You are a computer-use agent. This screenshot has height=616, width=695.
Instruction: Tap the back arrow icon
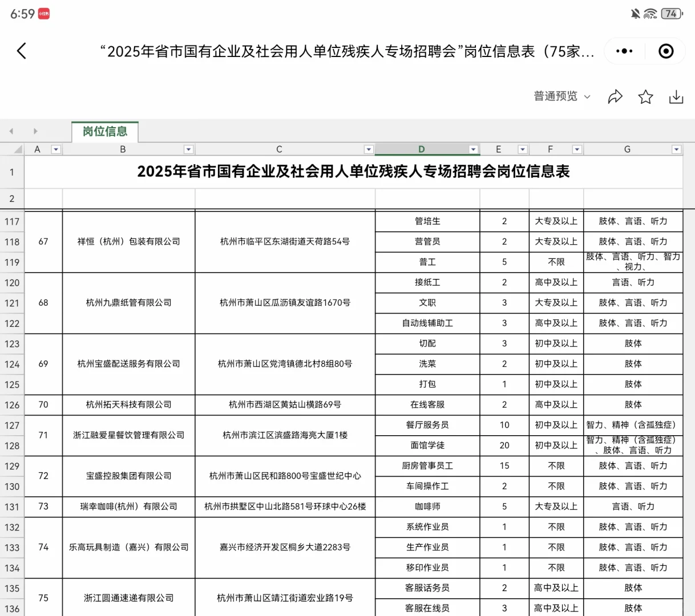(22, 51)
